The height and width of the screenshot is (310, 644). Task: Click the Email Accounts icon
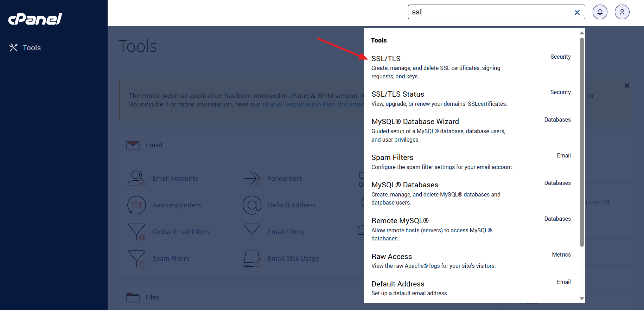click(136, 179)
